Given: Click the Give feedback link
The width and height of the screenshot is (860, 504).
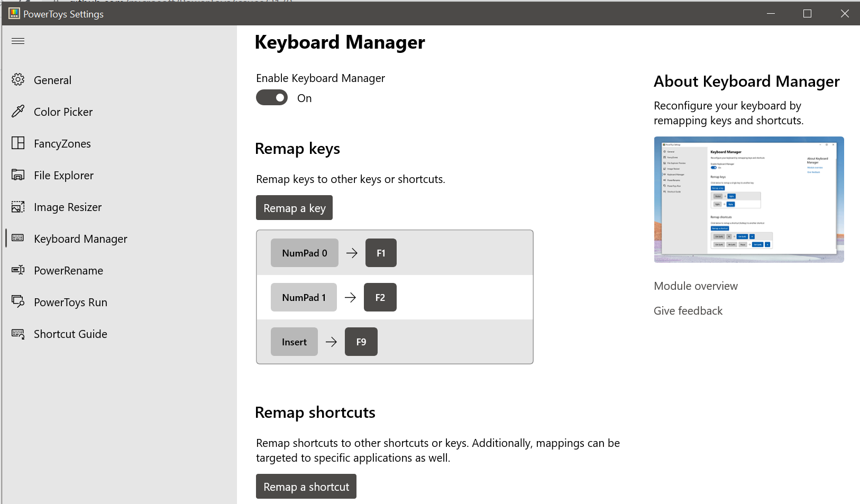Looking at the screenshot, I should pyautogui.click(x=688, y=311).
